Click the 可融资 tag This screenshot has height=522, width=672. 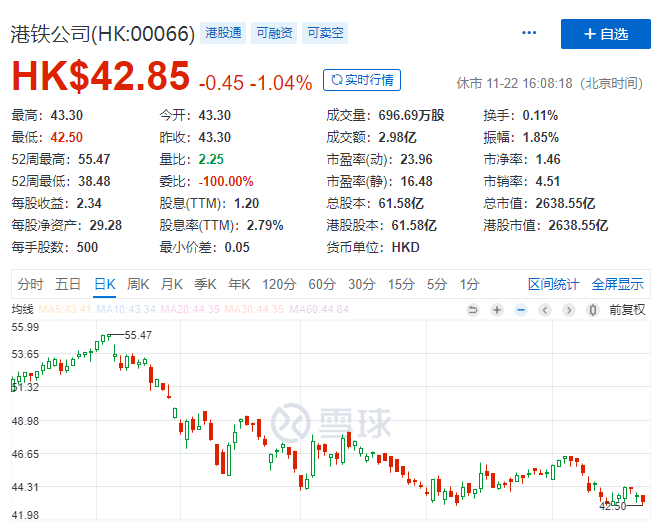point(274,33)
